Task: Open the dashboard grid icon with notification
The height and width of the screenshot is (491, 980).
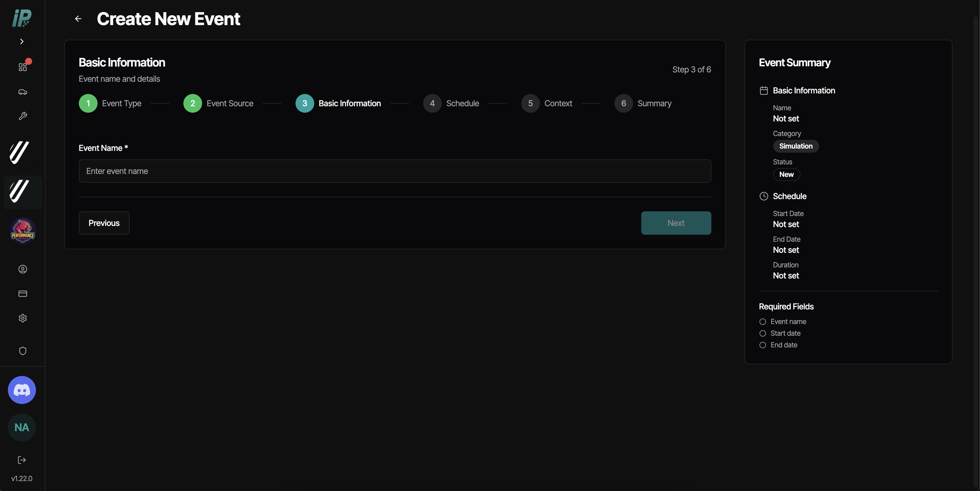Action: point(23,67)
